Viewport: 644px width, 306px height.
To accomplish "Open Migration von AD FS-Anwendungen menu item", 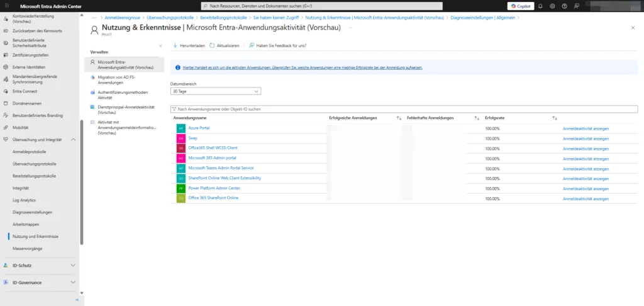I will (123, 79).
